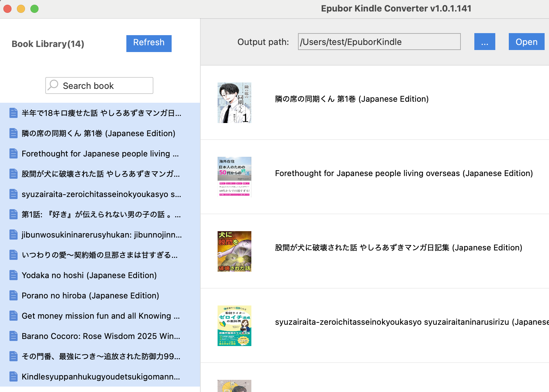Select Forethought for Japanese people living in list
The height and width of the screenshot is (392, 549).
(x=100, y=153)
